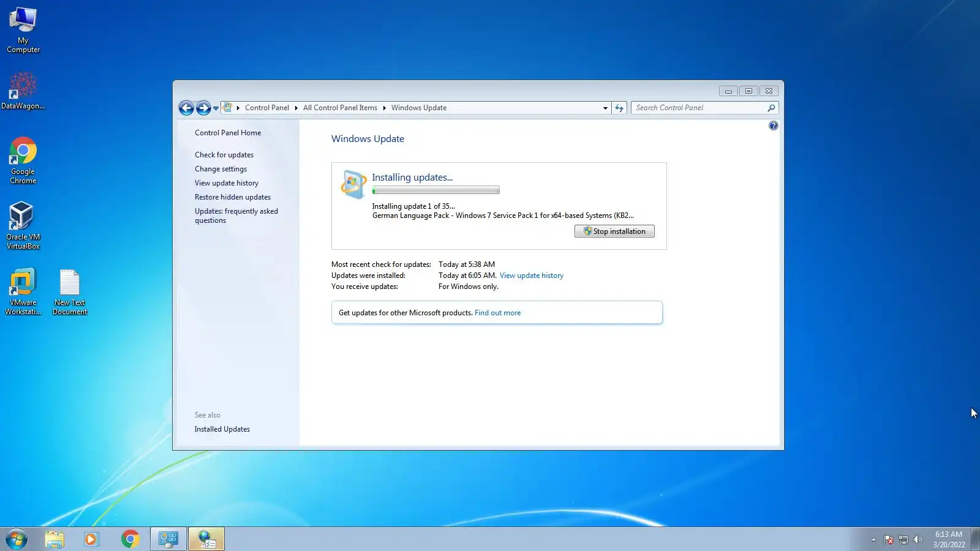Open address bar history dropdown
The height and width of the screenshot is (551, 980).
point(605,108)
